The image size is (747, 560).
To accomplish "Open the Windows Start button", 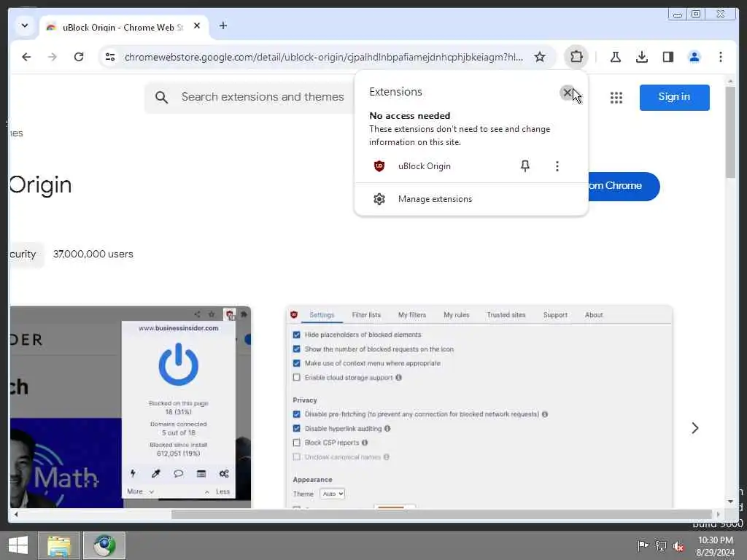I will click(18, 545).
